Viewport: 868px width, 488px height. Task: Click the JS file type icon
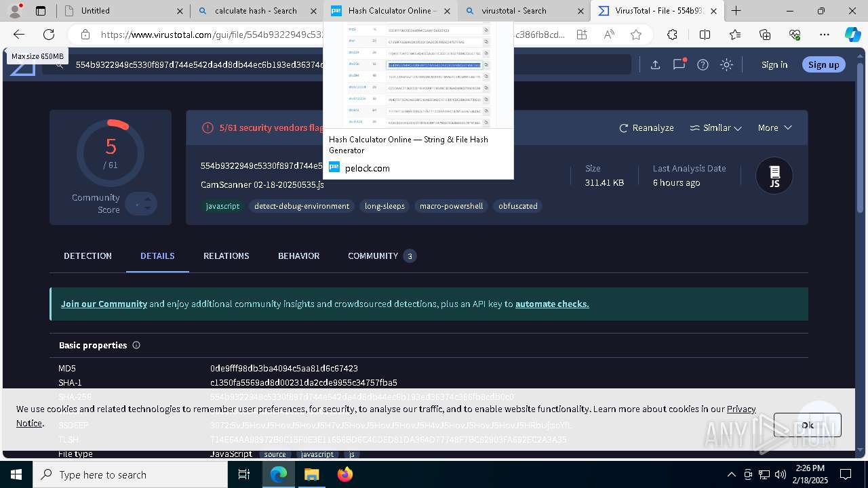click(774, 176)
